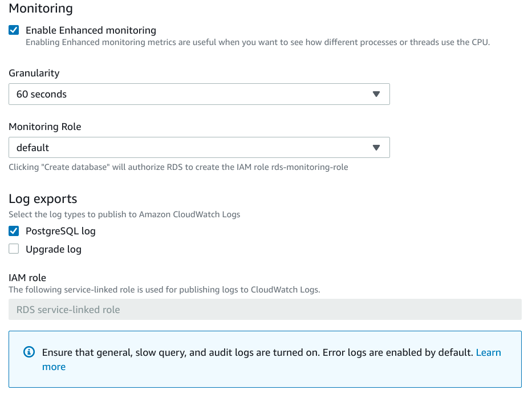Open the Monitoring Role dropdown showing default
Image resolution: width=532 pixels, height=394 pixels.
(199, 148)
